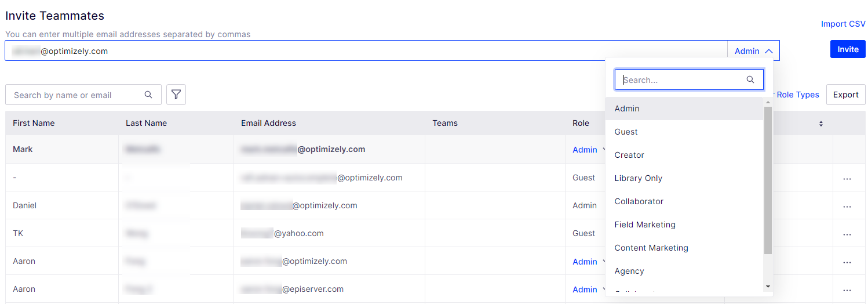868x304 pixels.
Task: Open three-dot menu for the episerver.com row
Action: (847, 290)
